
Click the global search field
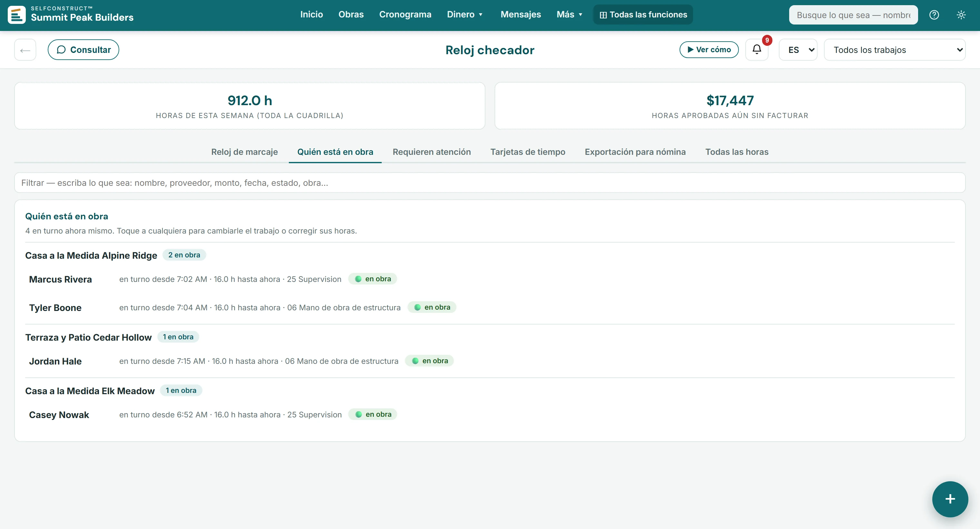[853, 15]
